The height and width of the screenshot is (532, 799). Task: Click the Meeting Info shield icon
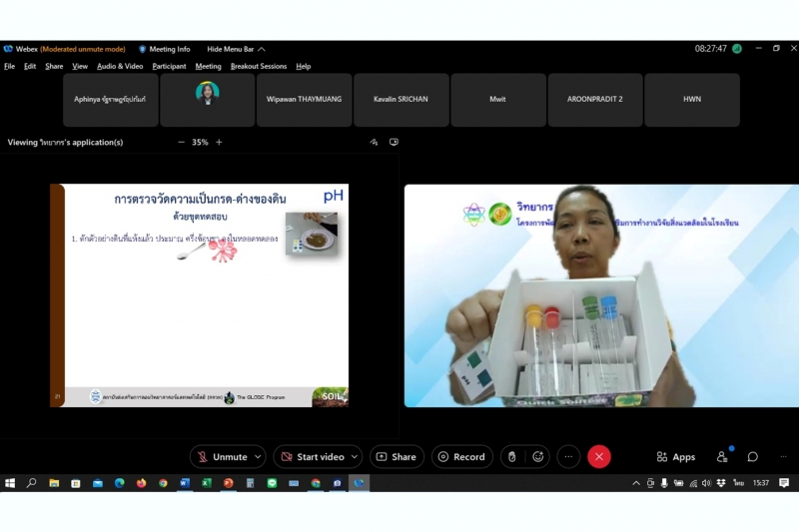(143, 49)
